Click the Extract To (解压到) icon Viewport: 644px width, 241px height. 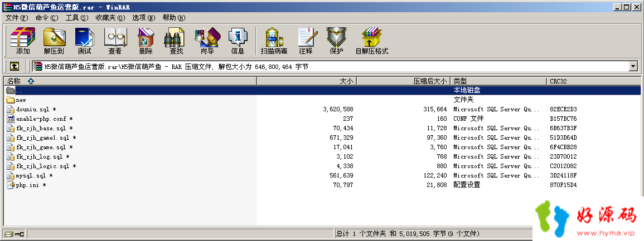(x=54, y=41)
